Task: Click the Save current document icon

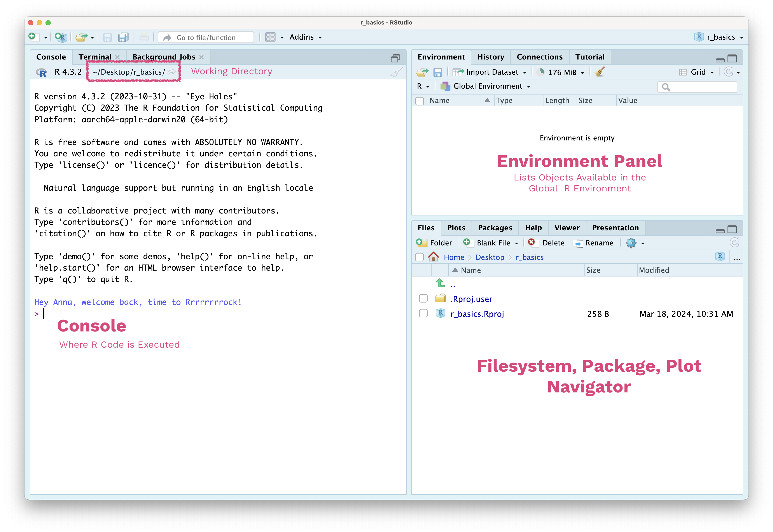Action: pyautogui.click(x=107, y=37)
